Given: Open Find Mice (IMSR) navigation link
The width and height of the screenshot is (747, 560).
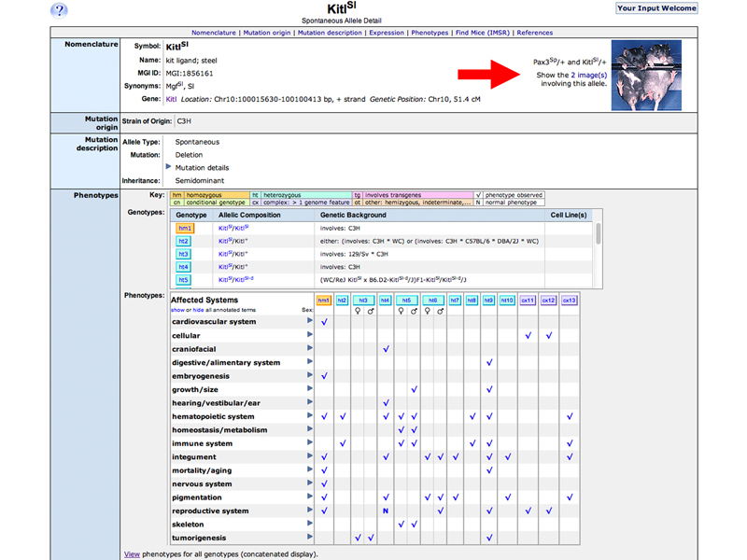Looking at the screenshot, I should tap(483, 33).
